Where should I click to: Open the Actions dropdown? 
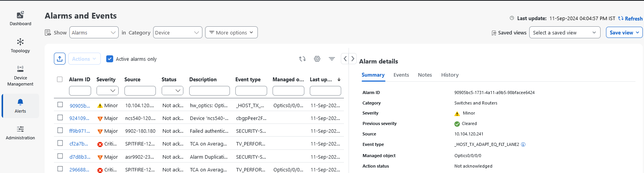pos(84,59)
